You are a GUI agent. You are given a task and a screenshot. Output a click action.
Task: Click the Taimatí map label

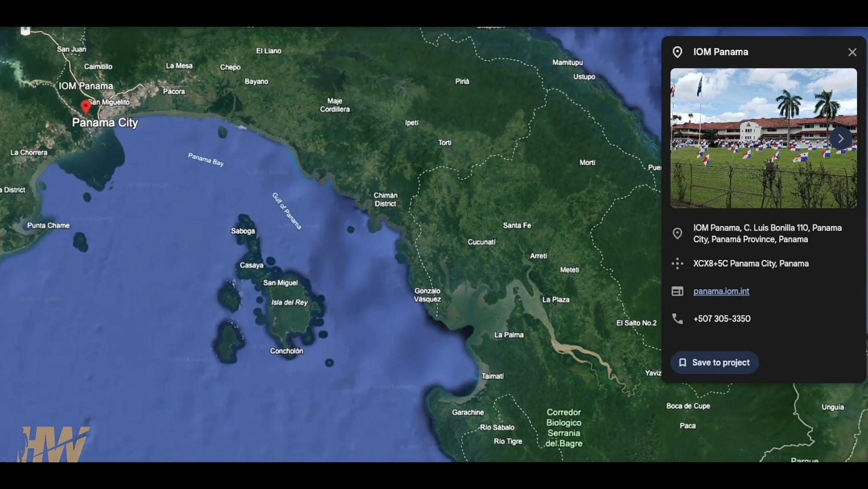492,376
